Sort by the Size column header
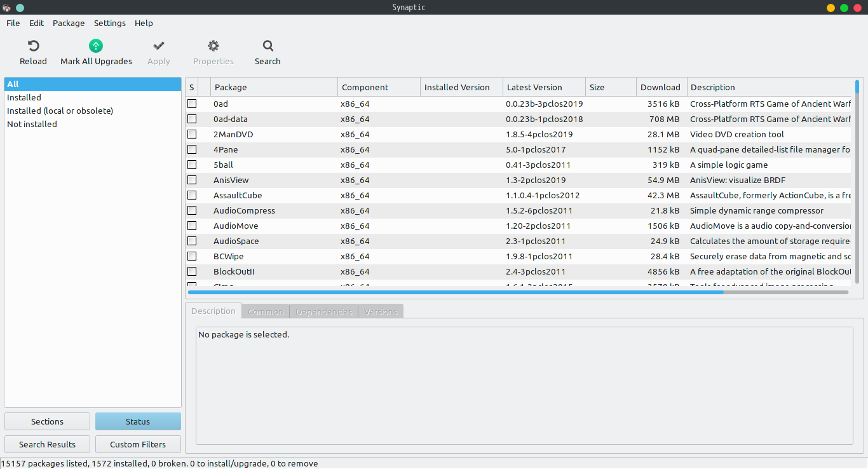This screenshot has height=469, width=868. [x=611, y=87]
